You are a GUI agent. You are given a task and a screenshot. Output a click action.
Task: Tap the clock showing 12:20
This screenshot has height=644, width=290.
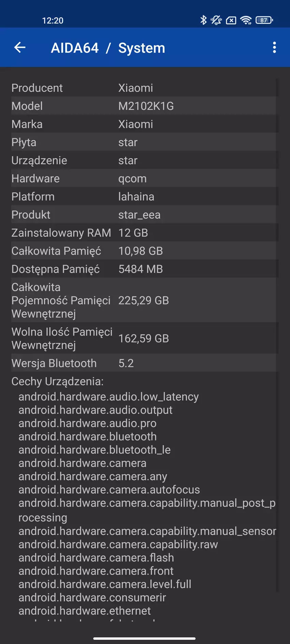point(53,20)
